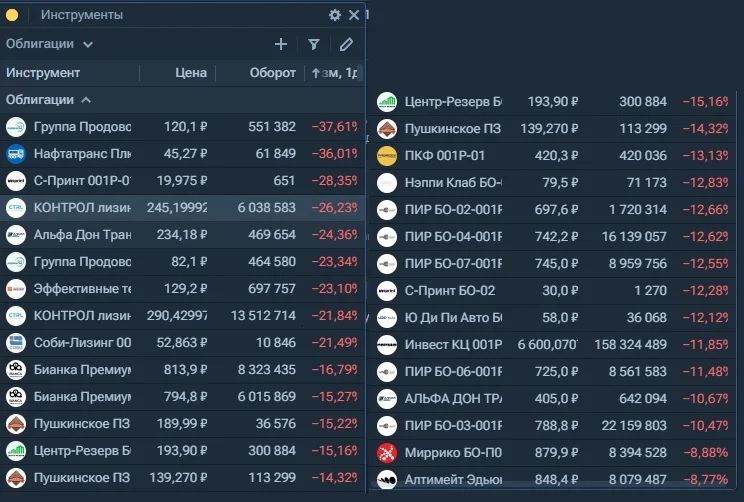Select ПИР БО-03-001Р instrument name
744x502 pixels.
pyautogui.click(x=453, y=426)
